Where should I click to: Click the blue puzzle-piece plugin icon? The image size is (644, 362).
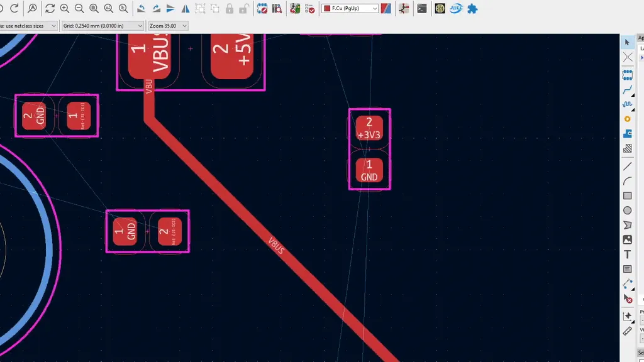pos(472,8)
